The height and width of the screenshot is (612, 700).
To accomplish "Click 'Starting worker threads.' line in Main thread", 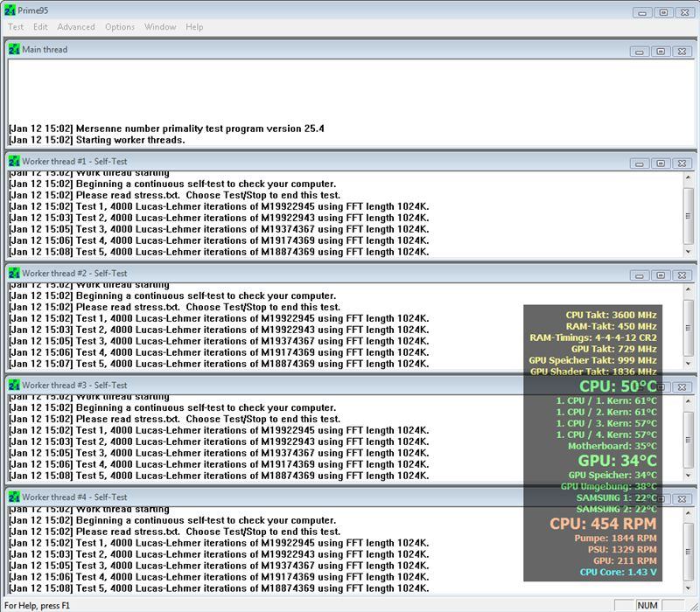I will click(97, 140).
